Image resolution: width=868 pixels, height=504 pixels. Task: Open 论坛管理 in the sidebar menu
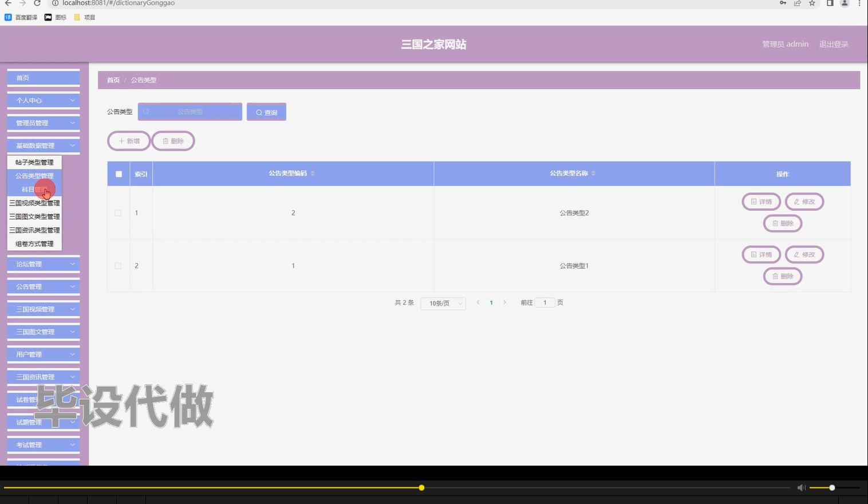(x=43, y=263)
